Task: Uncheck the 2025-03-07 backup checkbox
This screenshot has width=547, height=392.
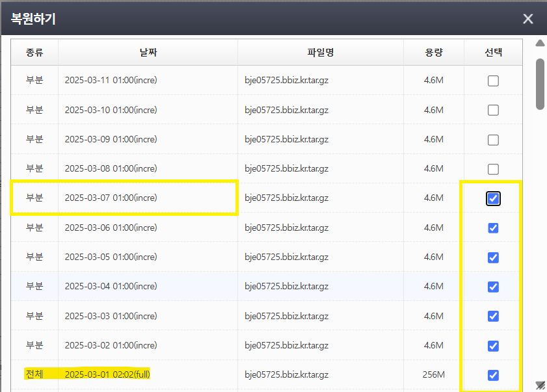Action: point(493,198)
